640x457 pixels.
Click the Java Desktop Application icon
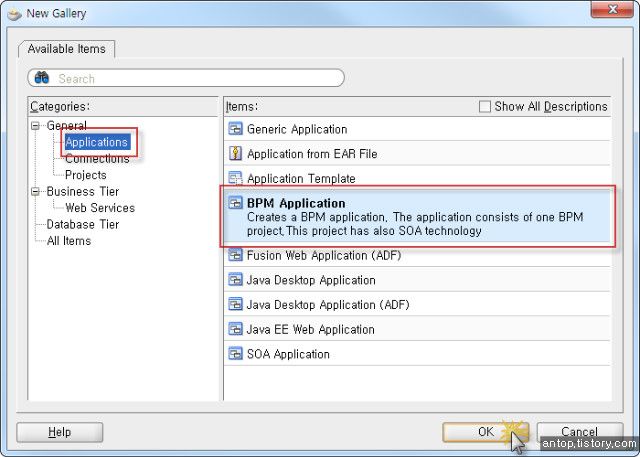(235, 280)
